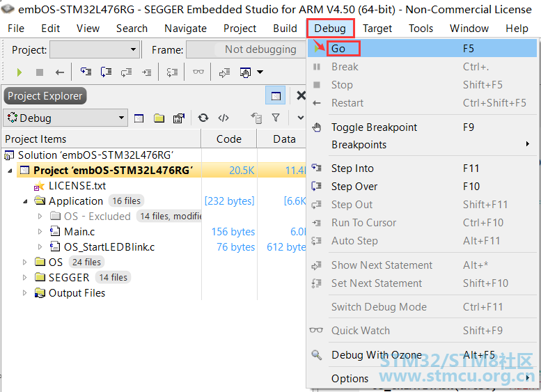This screenshot has width=541, height=392.
Task: Toggle the Project Explorer dock window button
Action: pyautogui.click(x=275, y=95)
